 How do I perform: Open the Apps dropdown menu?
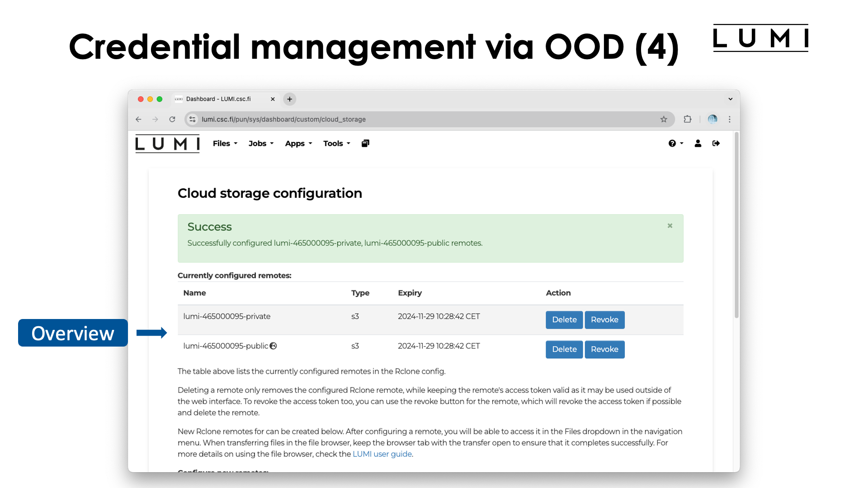(x=299, y=143)
